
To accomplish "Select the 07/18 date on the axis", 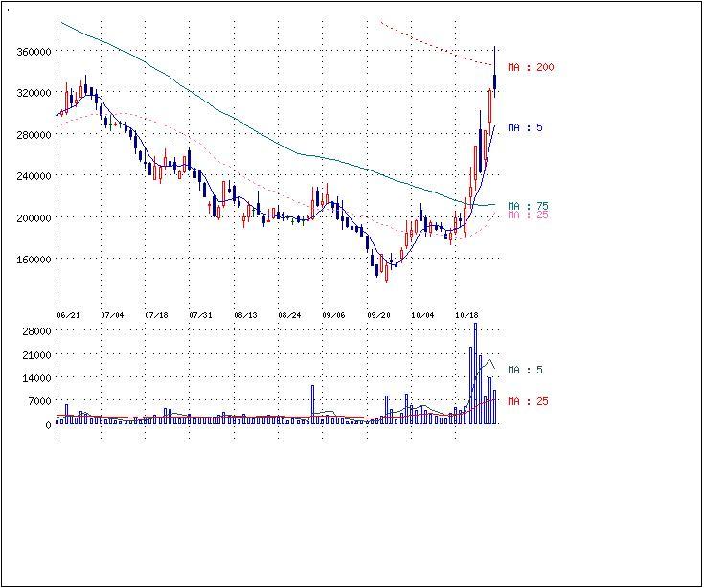I will pos(157,314).
